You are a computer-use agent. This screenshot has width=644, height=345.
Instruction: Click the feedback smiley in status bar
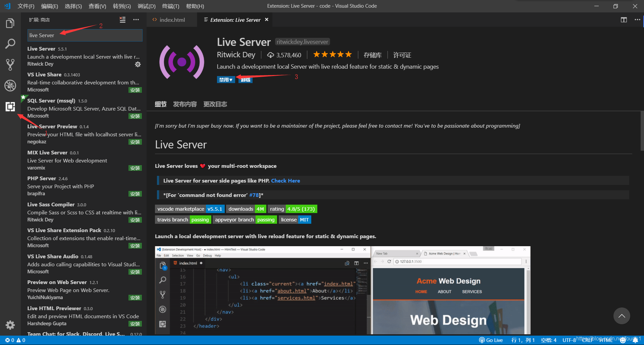click(623, 340)
